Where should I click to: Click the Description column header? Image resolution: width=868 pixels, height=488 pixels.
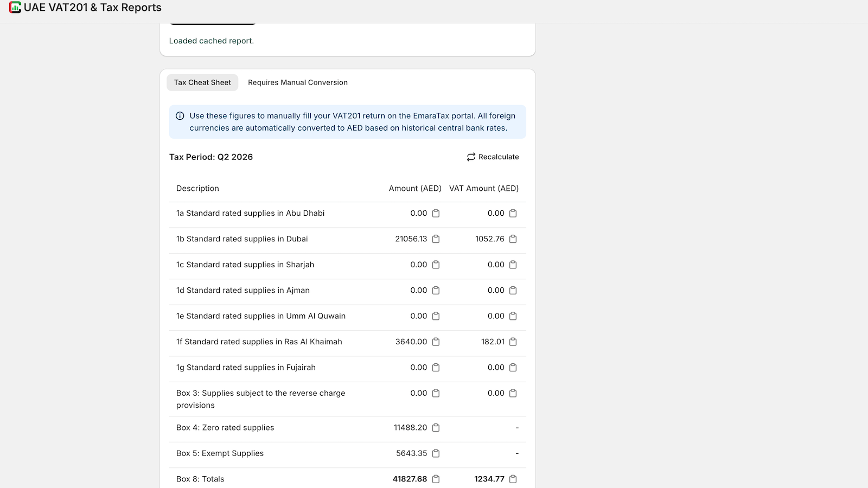[x=197, y=189]
